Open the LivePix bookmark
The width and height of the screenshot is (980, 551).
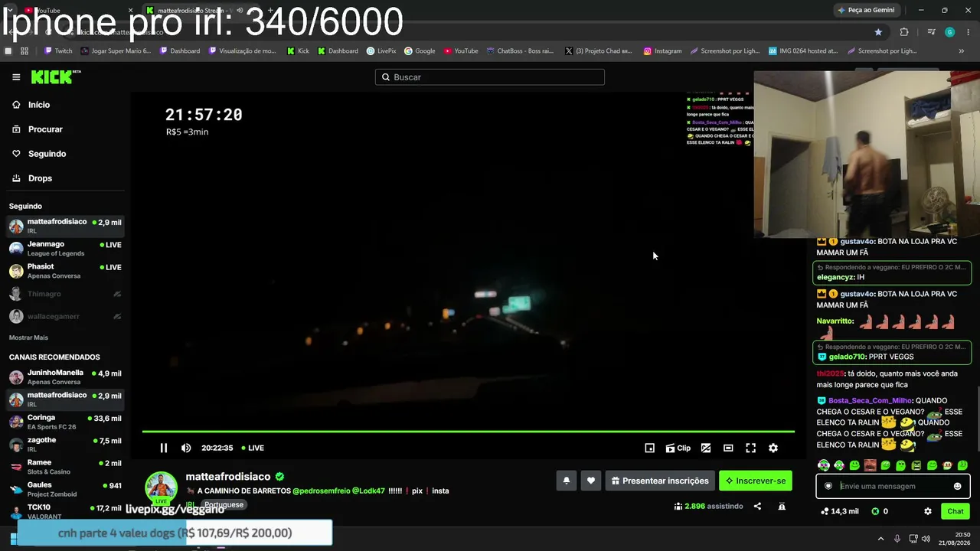coord(381,51)
